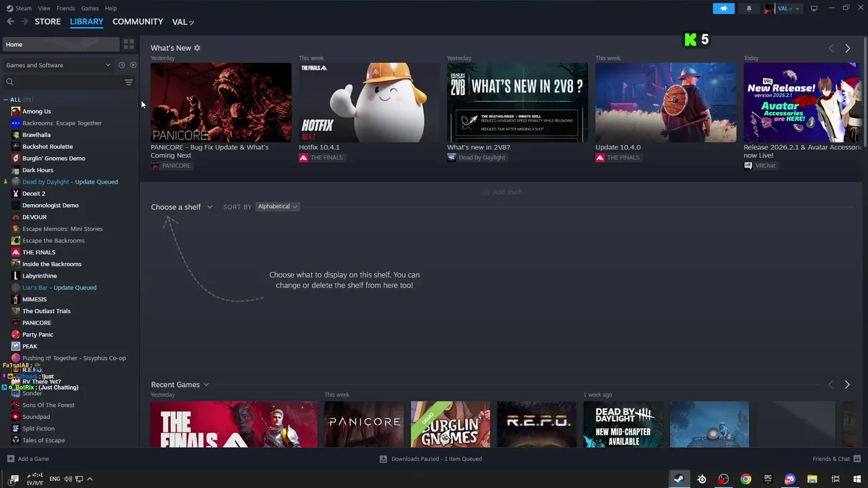
Task: Open R.E.P.O. recent game tile
Action: pyautogui.click(x=536, y=424)
